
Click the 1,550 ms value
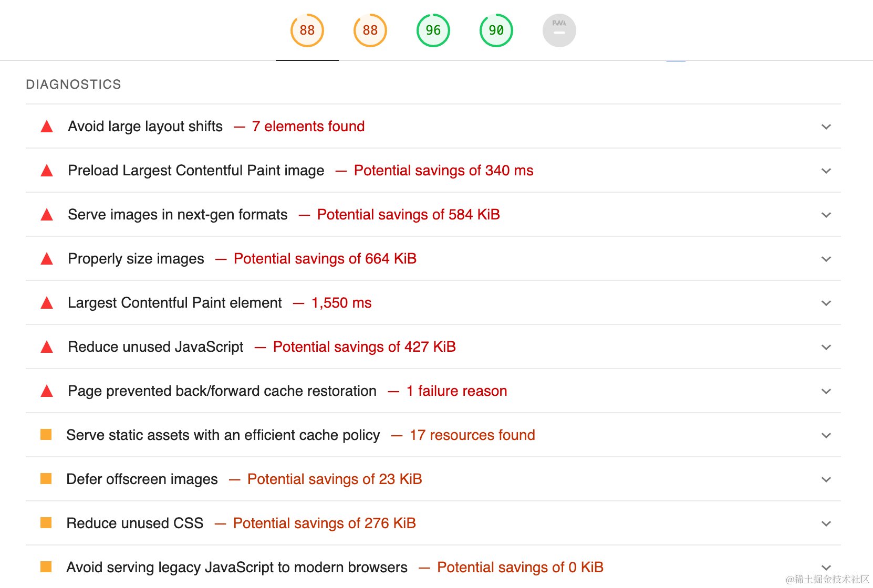coord(341,303)
